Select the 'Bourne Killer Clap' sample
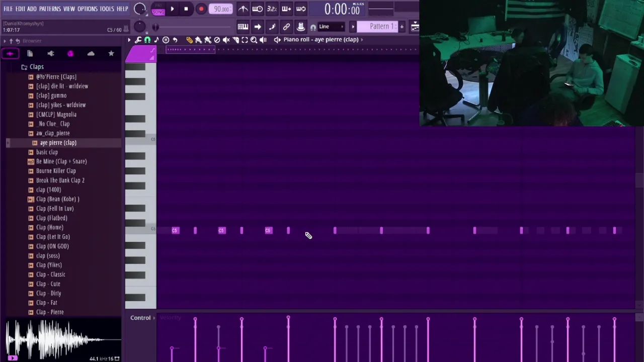Screen dimensions: 644x362 pos(56,171)
